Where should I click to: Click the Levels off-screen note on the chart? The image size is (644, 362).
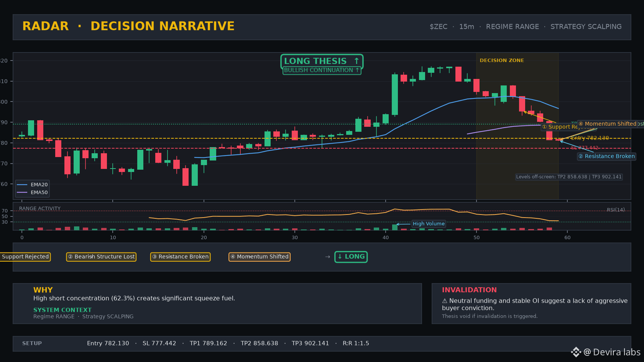tap(569, 177)
